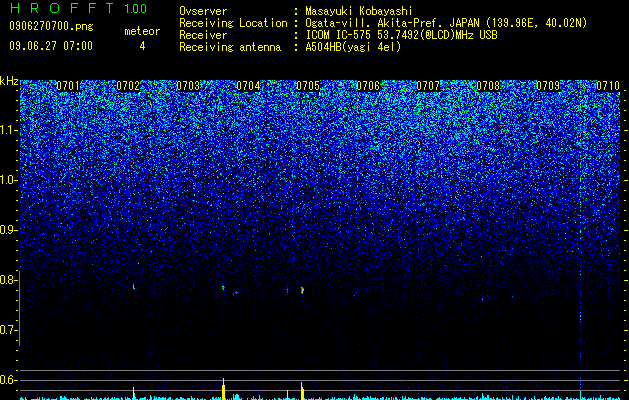Image resolution: width=629 pixels, height=400 pixels.
Task: Select the 0709 time marker
Action: 548,86
